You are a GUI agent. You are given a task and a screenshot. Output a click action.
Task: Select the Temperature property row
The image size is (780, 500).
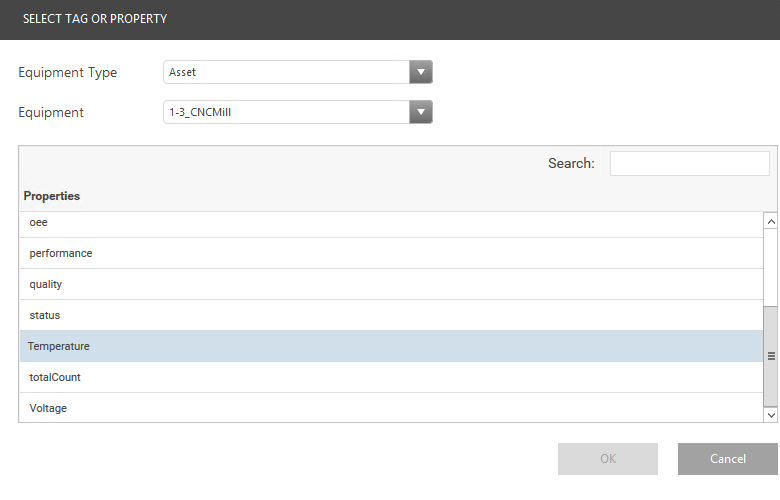390,346
